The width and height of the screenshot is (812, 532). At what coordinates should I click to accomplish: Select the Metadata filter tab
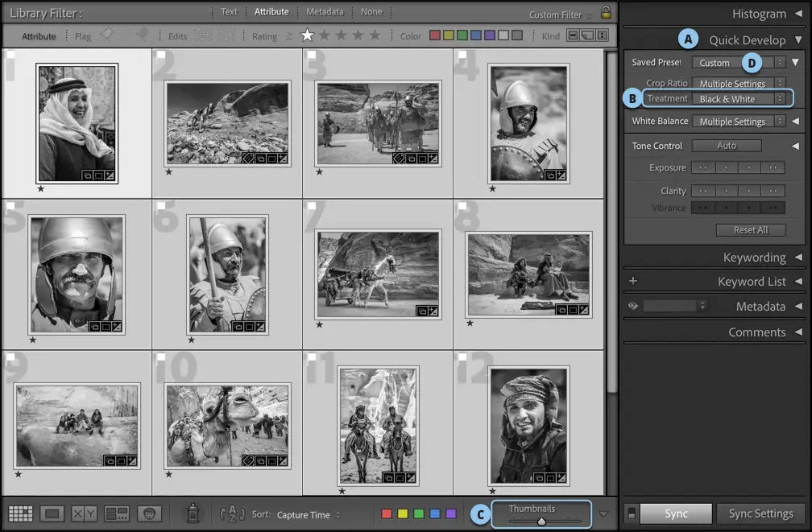(x=325, y=12)
